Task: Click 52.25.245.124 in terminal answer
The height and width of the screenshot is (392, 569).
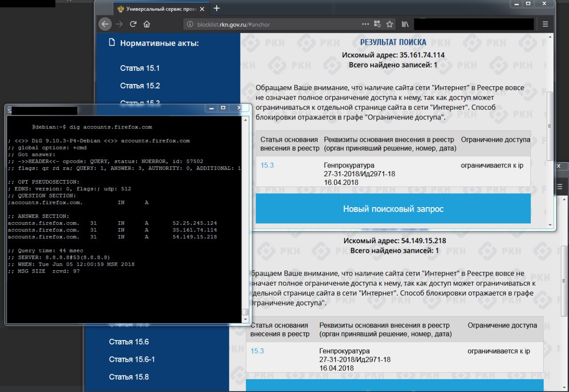Action: (195, 223)
